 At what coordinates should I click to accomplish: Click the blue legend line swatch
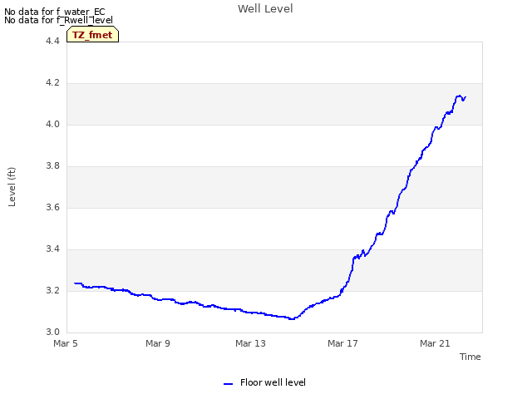click(x=229, y=384)
